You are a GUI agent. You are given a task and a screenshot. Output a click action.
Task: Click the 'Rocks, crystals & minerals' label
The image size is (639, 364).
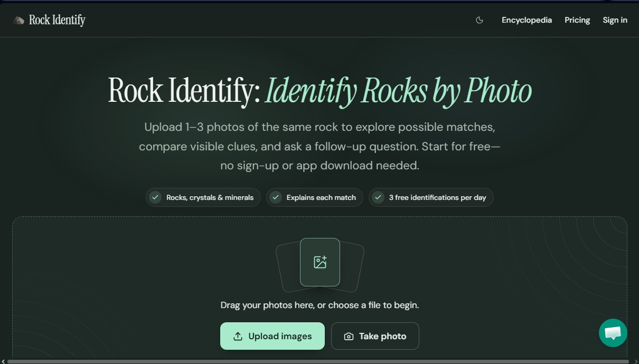click(210, 197)
